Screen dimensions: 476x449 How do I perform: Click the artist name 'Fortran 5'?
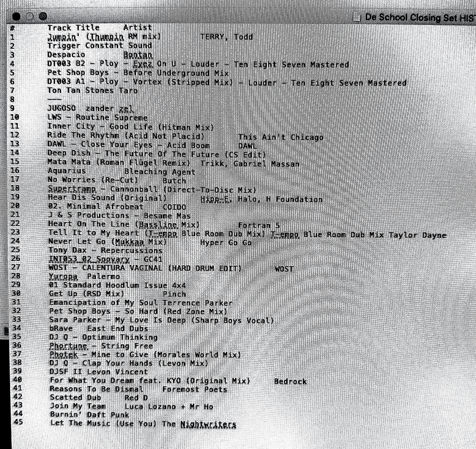pos(259,225)
